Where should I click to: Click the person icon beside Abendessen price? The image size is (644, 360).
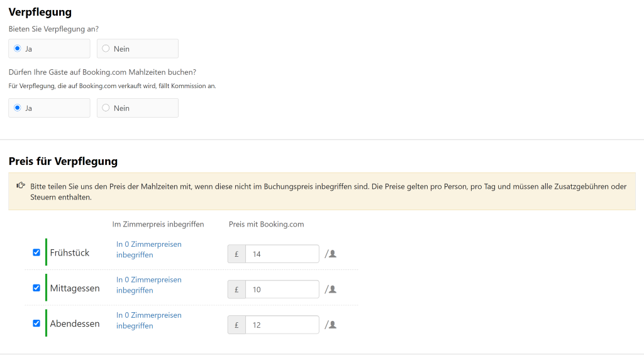point(333,325)
